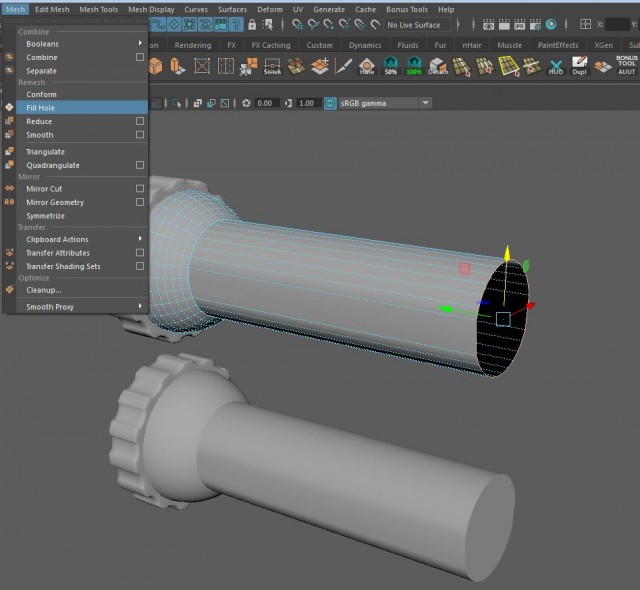Screen dimensions: 640x590
Task: Open the Bonus Tools menu
Action: [407, 9]
